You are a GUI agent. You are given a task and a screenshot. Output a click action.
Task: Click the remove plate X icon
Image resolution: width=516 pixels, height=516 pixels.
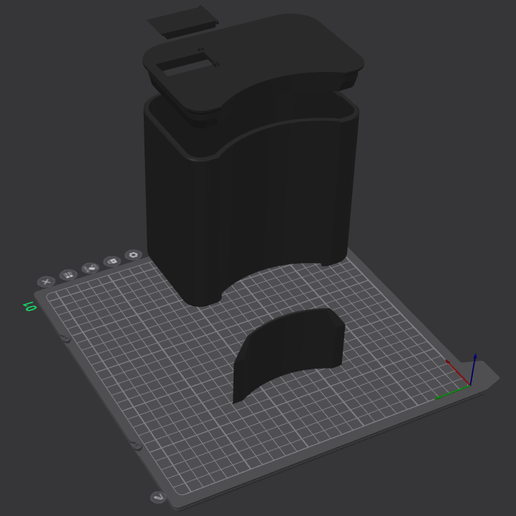click(x=46, y=282)
